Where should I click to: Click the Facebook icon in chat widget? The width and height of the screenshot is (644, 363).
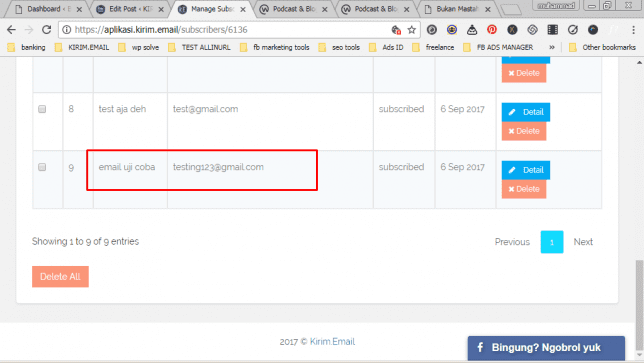click(480, 347)
